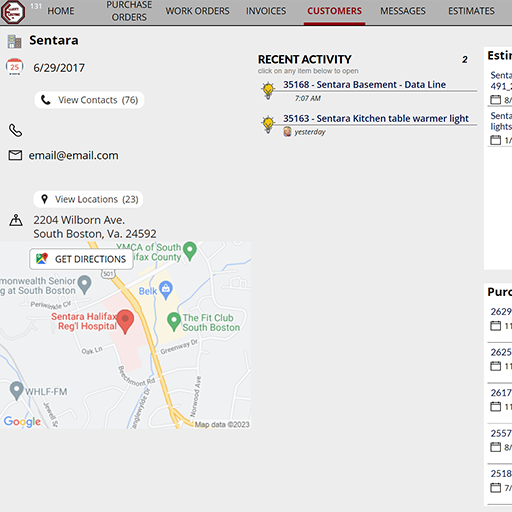Click Get Directions button on map
Screen dimensions: 512x512
(x=81, y=259)
